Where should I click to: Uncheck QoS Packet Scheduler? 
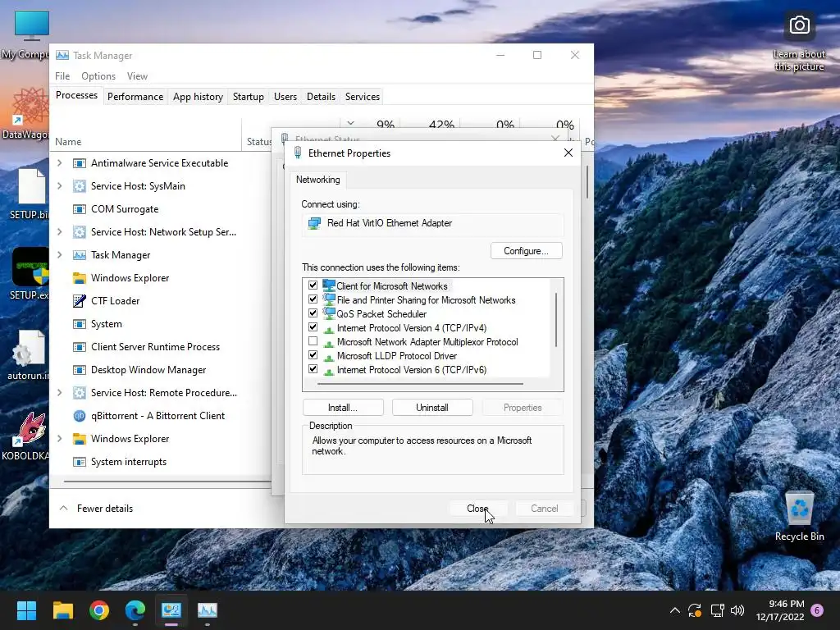tap(313, 313)
